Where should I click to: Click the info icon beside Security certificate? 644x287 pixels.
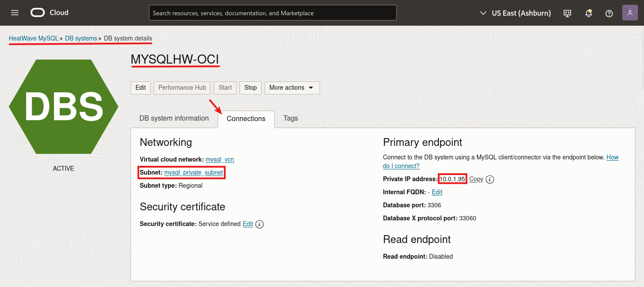[x=259, y=224]
